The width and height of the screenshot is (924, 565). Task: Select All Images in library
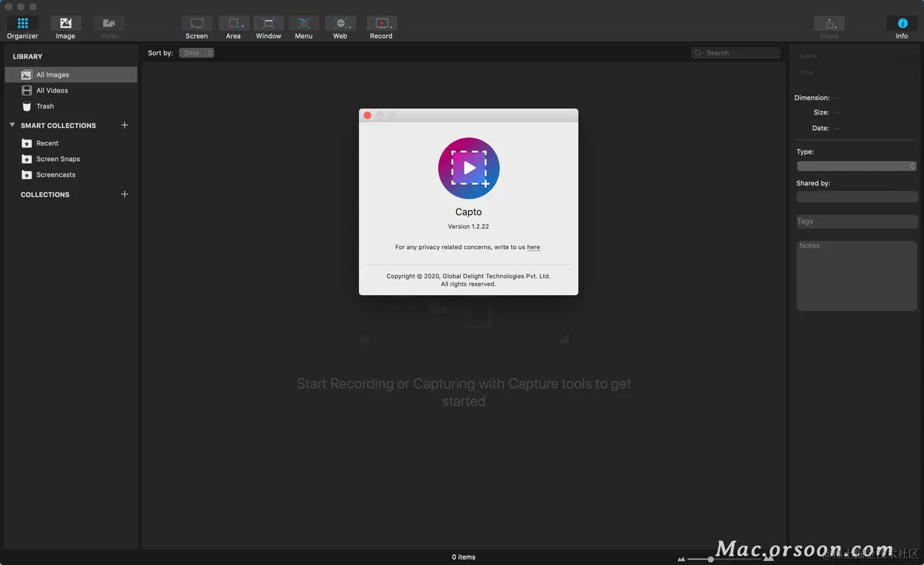[71, 75]
